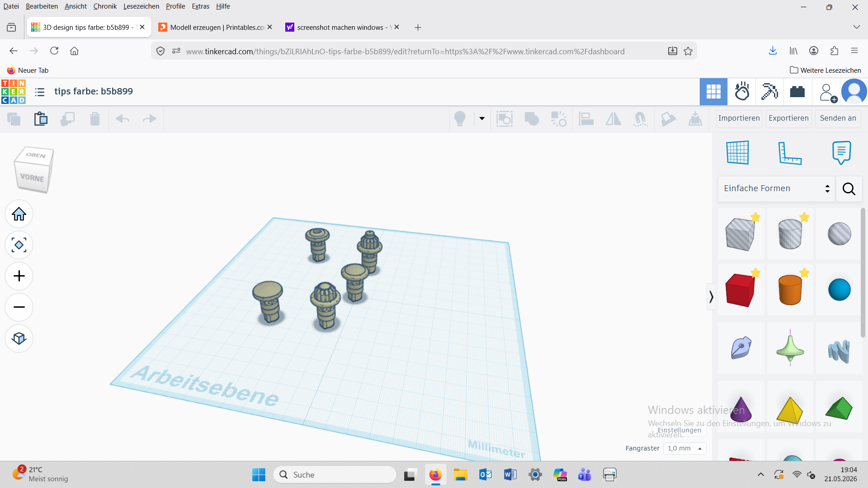Open the design list menu icon
The height and width of the screenshot is (488, 868).
pos(40,92)
